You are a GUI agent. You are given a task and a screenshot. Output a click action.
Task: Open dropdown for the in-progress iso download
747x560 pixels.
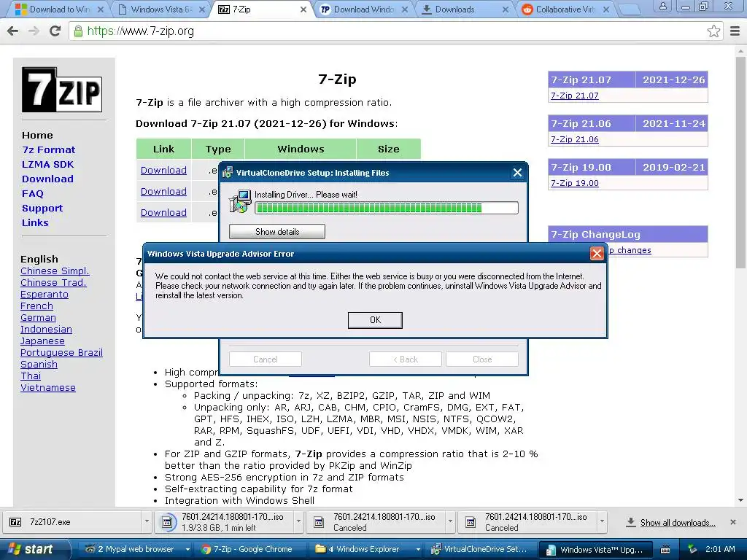coord(298,522)
